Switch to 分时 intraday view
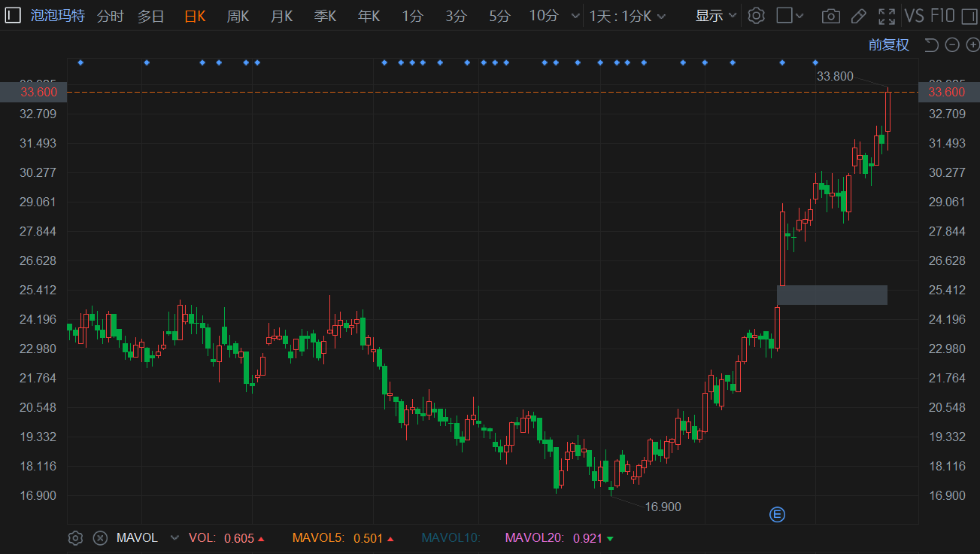Viewport: 980px width, 554px height. pos(110,16)
